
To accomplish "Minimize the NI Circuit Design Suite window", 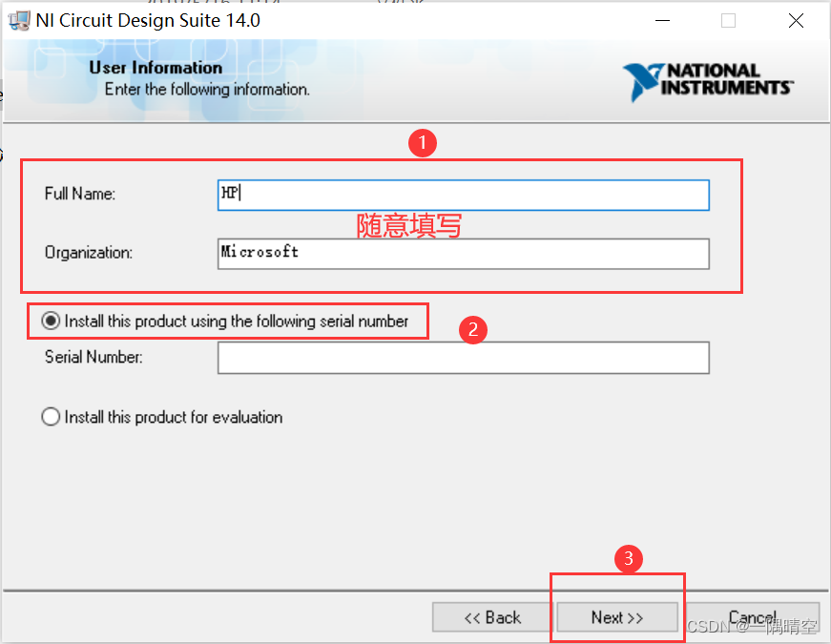I will (662, 21).
